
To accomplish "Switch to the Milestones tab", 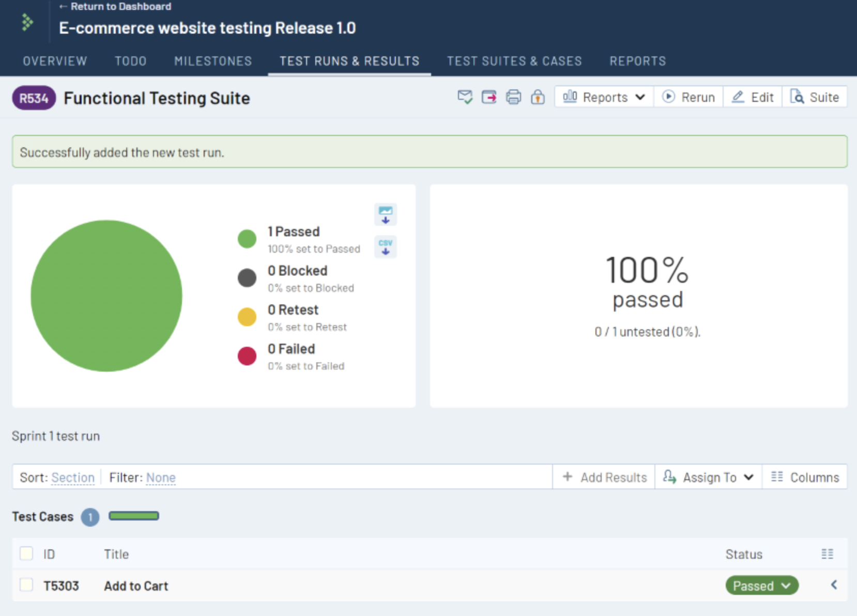I will tap(213, 61).
